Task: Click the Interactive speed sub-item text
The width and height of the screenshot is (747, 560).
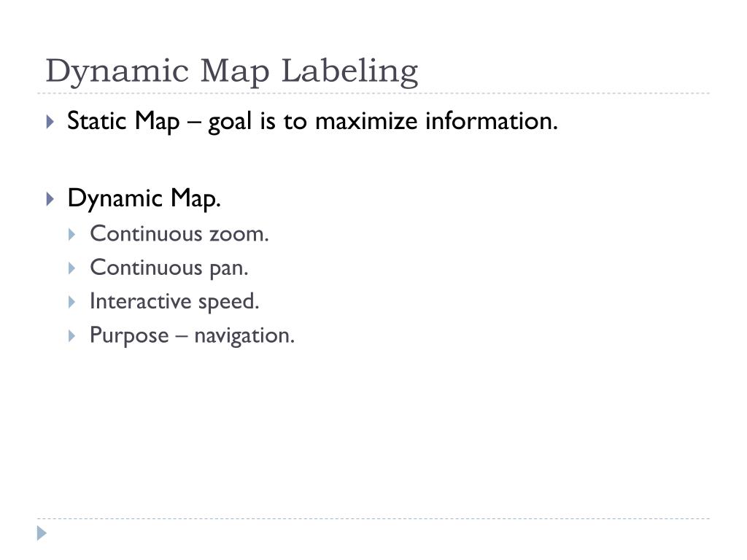Action: pyautogui.click(x=174, y=301)
